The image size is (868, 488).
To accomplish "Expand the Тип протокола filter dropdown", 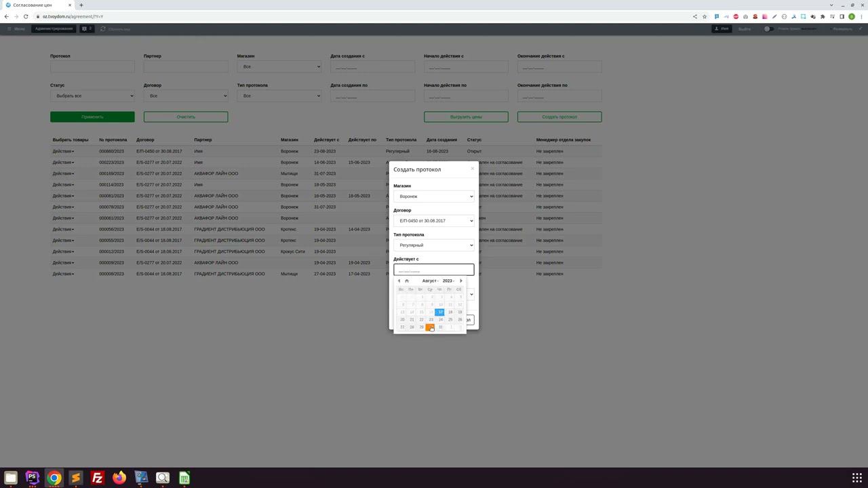I will click(x=279, y=96).
